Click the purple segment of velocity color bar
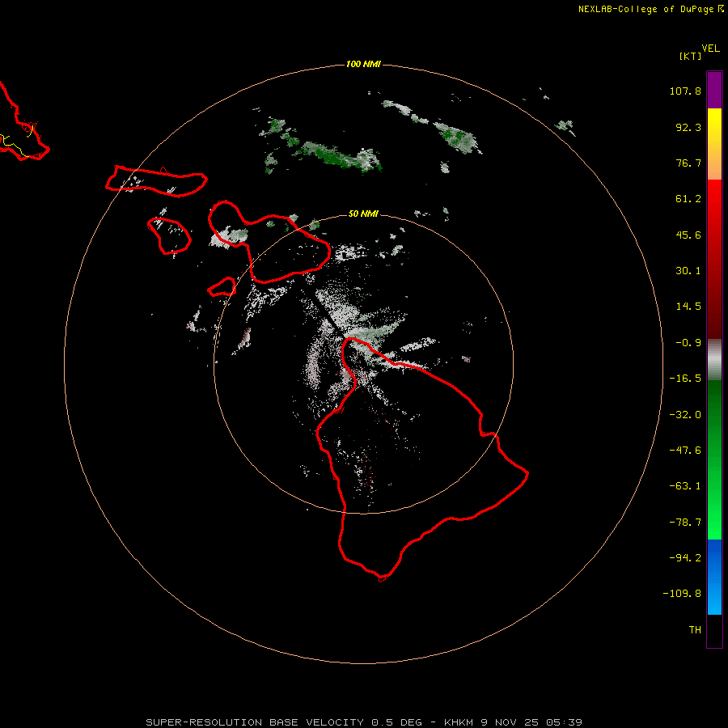The height and width of the screenshot is (728, 728). 714,90
